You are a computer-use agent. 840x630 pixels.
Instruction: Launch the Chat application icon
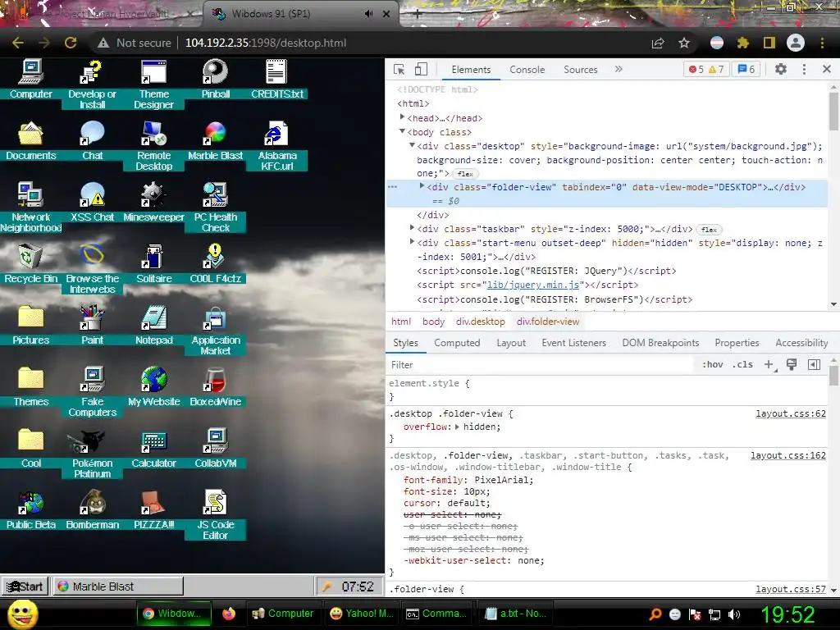pyautogui.click(x=92, y=141)
